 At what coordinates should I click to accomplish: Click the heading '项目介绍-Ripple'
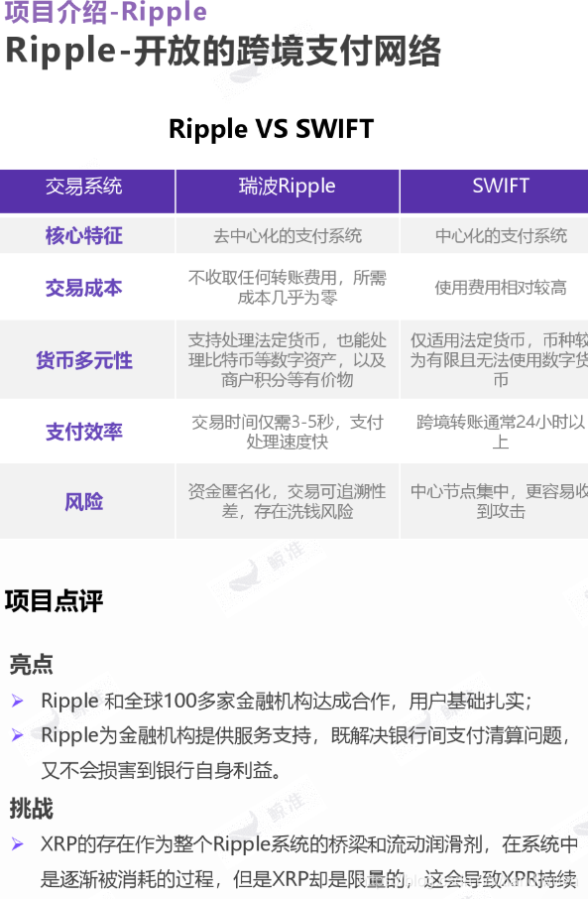(x=106, y=12)
